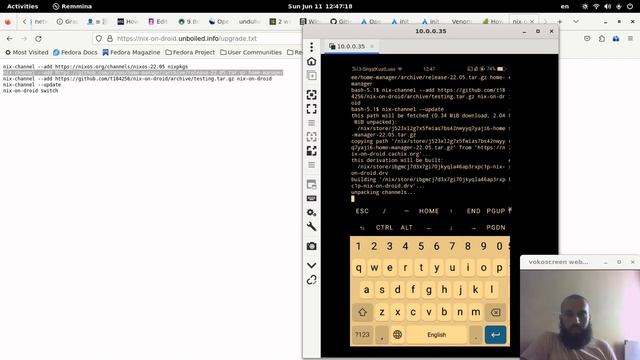Duplicate the current Remmina connection
Image resolution: width=640 pixels, height=360 pixels.
tap(311, 76)
